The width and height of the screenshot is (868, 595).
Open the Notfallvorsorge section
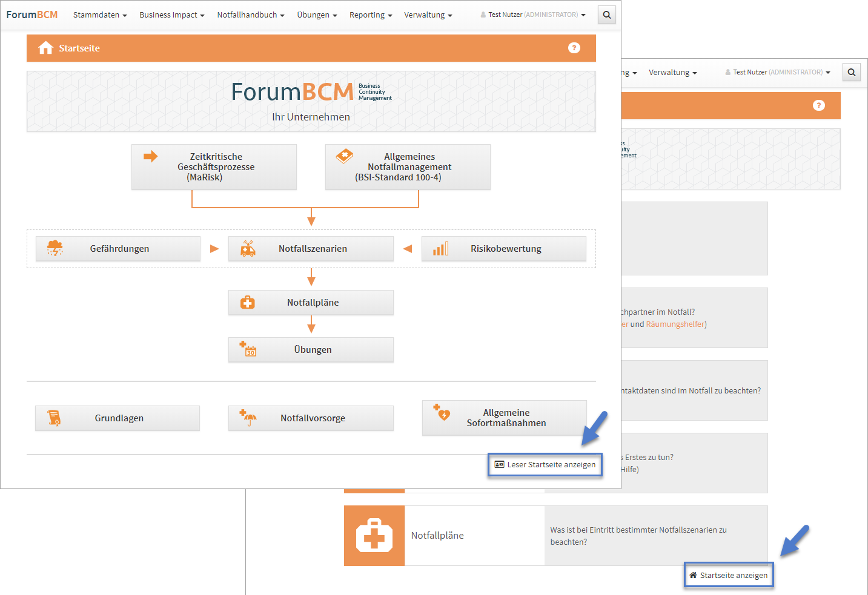coord(311,418)
